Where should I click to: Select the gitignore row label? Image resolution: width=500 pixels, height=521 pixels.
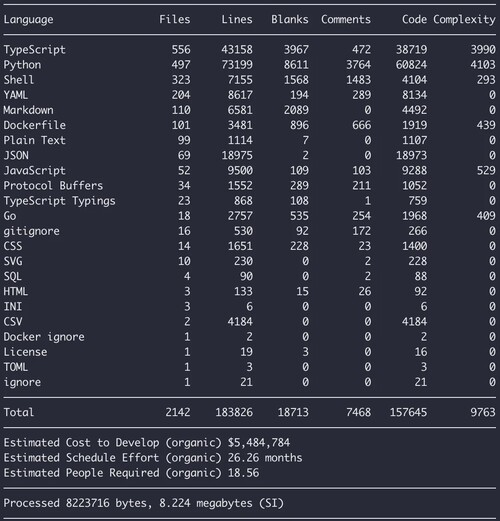[x=31, y=231]
